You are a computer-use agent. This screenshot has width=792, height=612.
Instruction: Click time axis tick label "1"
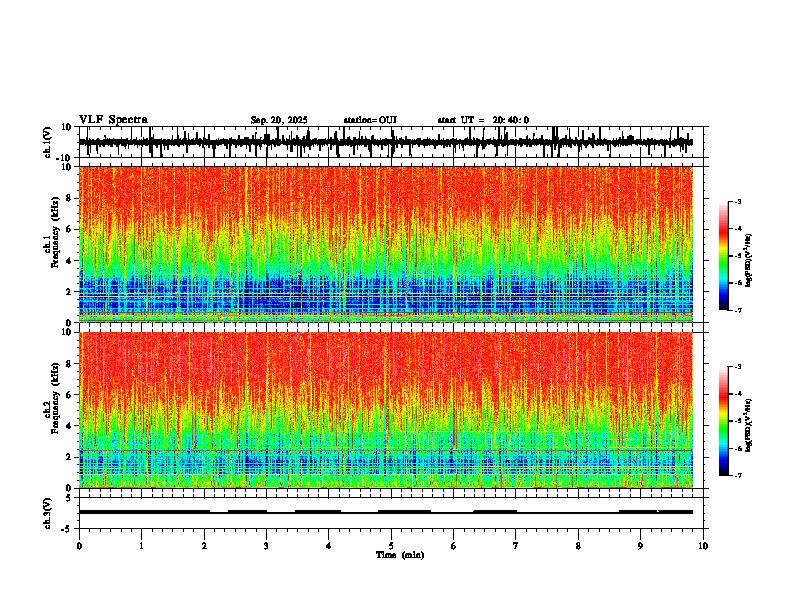142,546
